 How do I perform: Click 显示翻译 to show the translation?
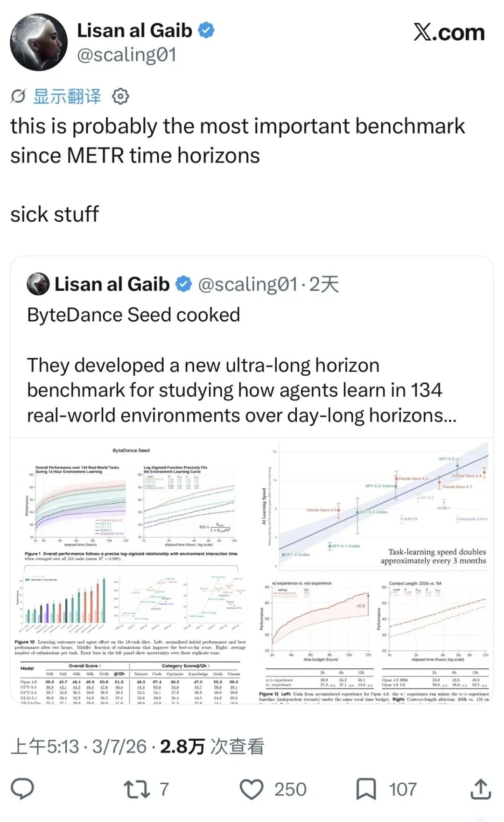[x=67, y=97]
